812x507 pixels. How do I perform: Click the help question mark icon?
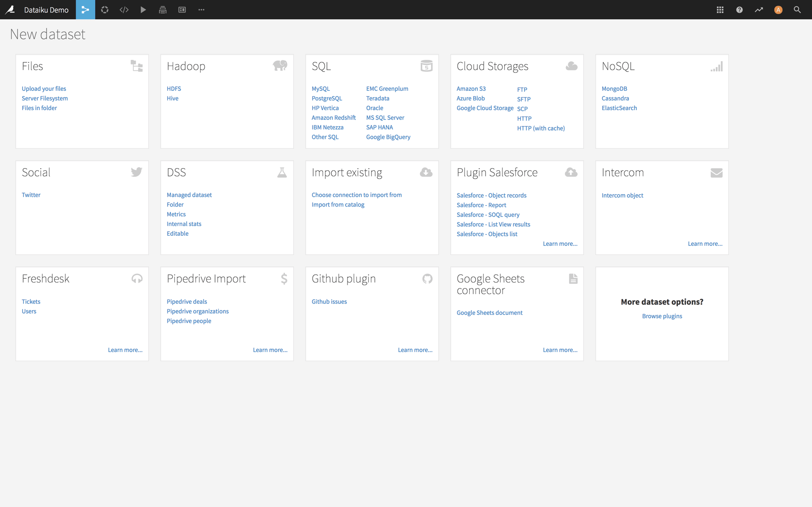click(739, 10)
